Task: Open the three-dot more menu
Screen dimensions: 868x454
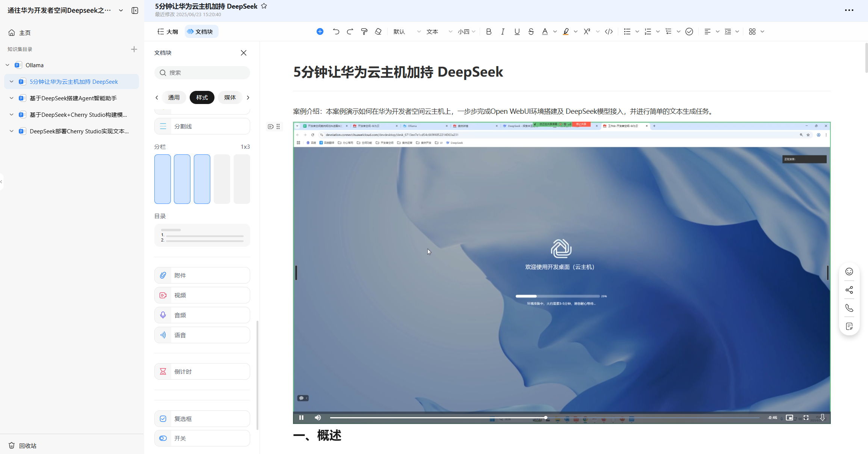Action: pos(849,10)
